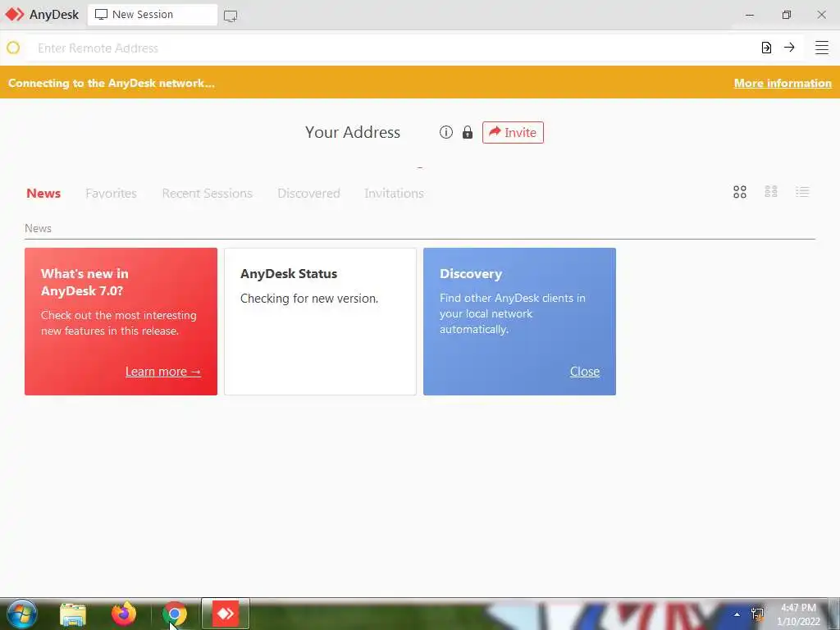This screenshot has width=840, height=630.
Task: Select the New Session tab
Action: pyautogui.click(x=152, y=15)
